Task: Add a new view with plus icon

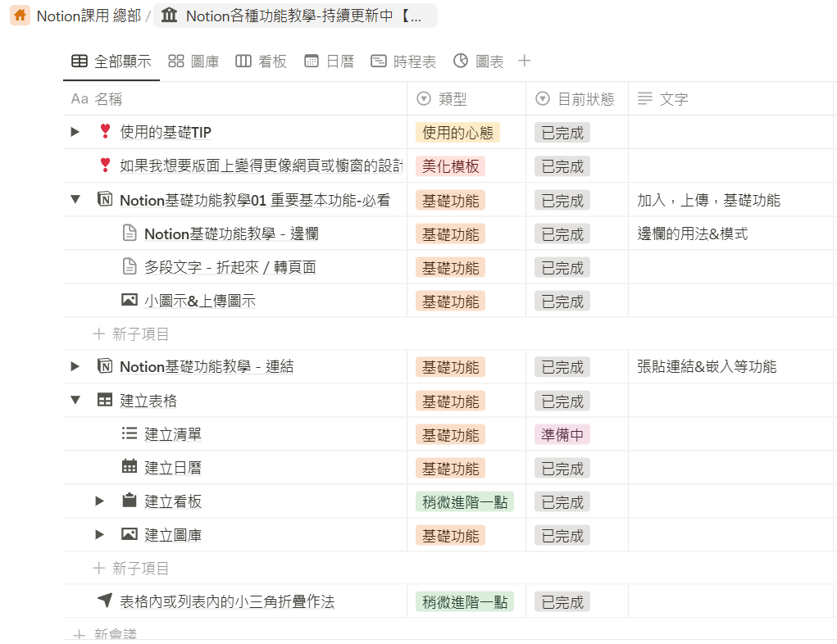Action: click(x=524, y=61)
